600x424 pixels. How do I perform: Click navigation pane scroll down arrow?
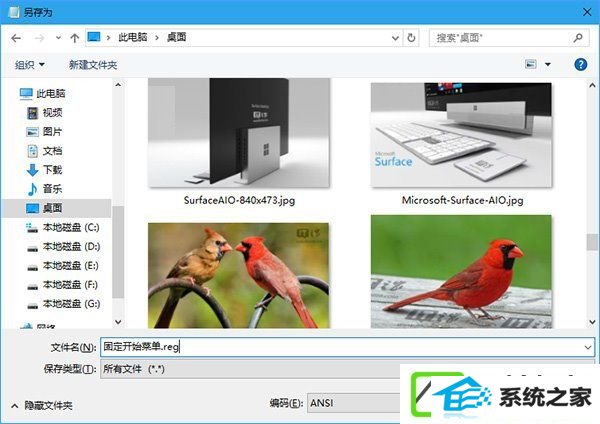(x=118, y=322)
